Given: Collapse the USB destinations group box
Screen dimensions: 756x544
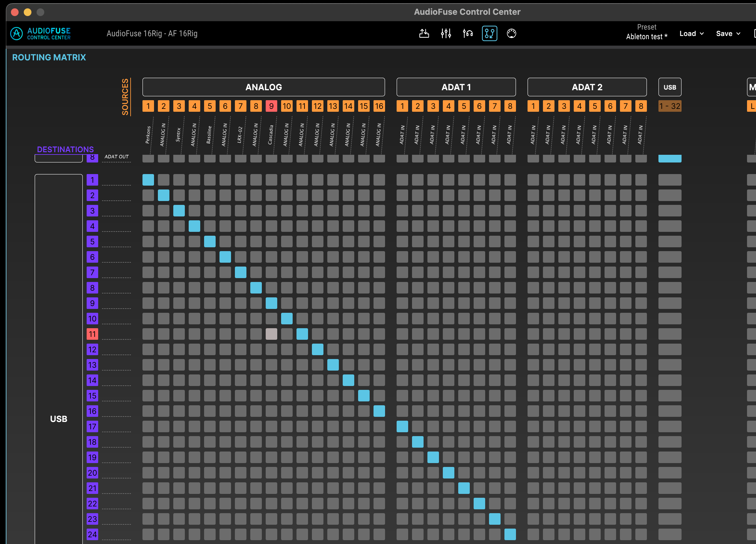Looking at the screenshot, I should click(x=59, y=359).
